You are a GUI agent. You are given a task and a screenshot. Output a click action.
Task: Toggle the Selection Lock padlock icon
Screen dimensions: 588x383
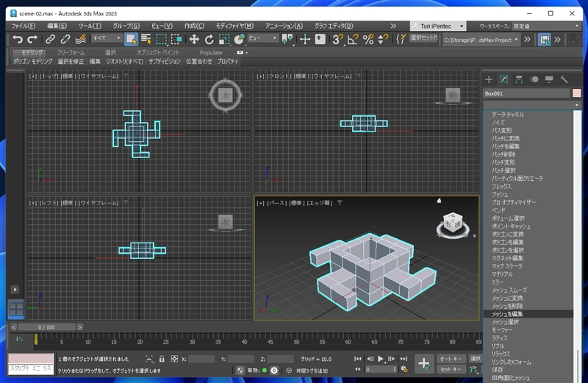coord(162,359)
